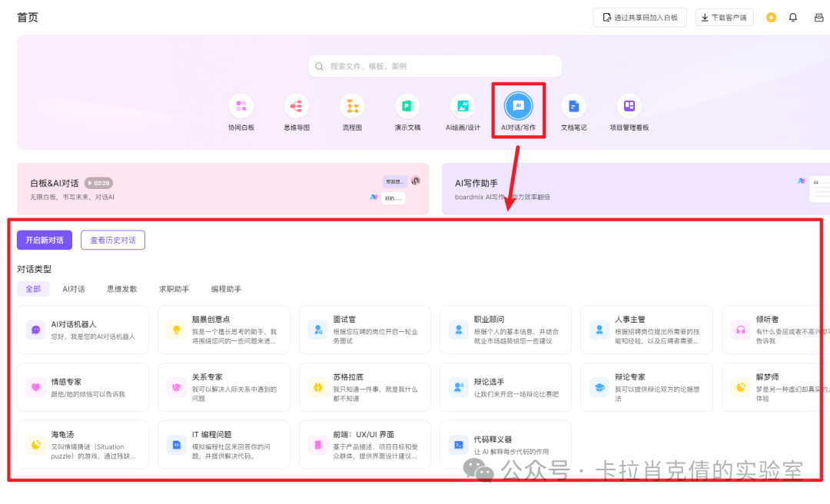Viewport: 830px width, 504px height.
Task: Open the 协同白板 whiteboard icon
Action: tap(241, 106)
